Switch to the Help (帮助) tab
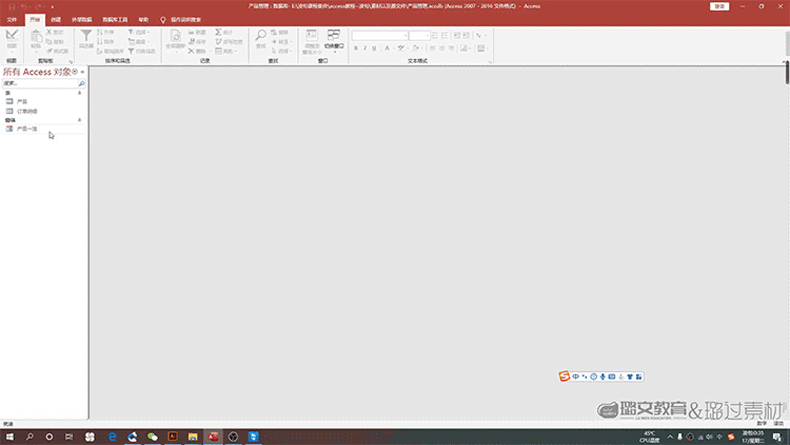The height and width of the screenshot is (445, 790). pyautogui.click(x=144, y=20)
